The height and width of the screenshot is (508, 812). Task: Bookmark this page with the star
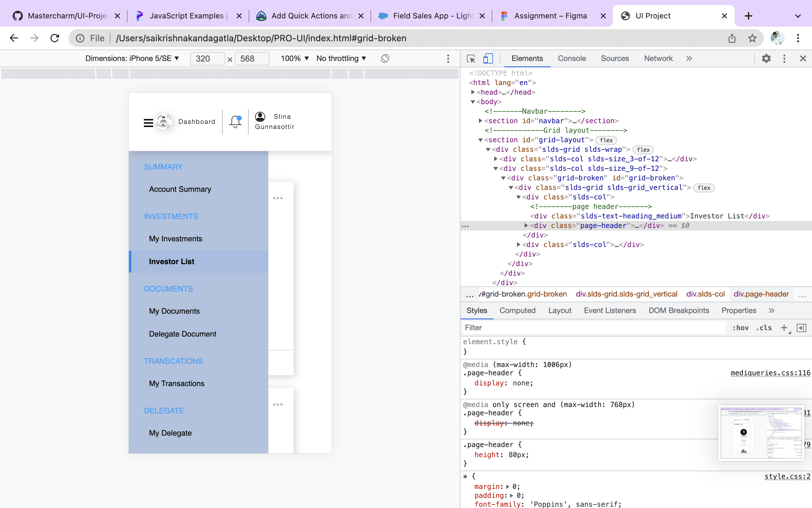(x=752, y=38)
